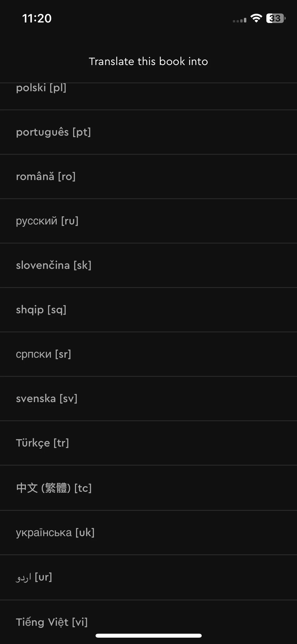Choose svenska [sv] as target language
Image resolution: width=297 pixels, height=644 pixels.
point(148,399)
